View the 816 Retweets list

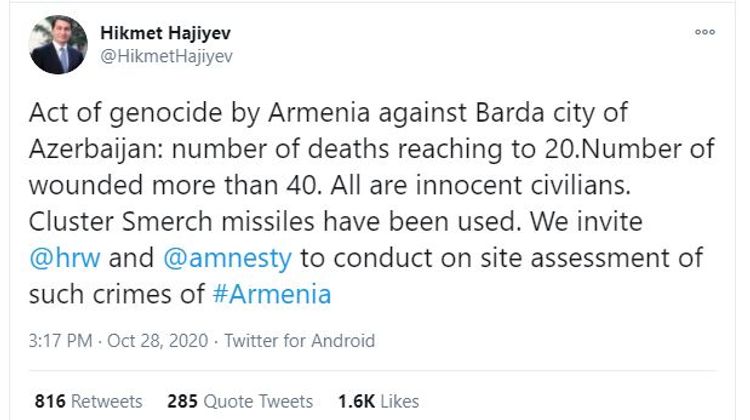click(x=87, y=401)
